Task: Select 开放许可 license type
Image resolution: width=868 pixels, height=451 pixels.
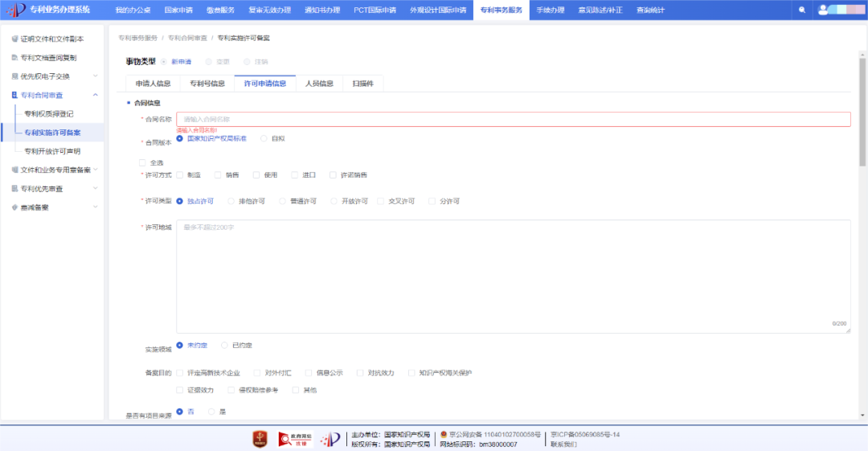Action: tap(334, 201)
